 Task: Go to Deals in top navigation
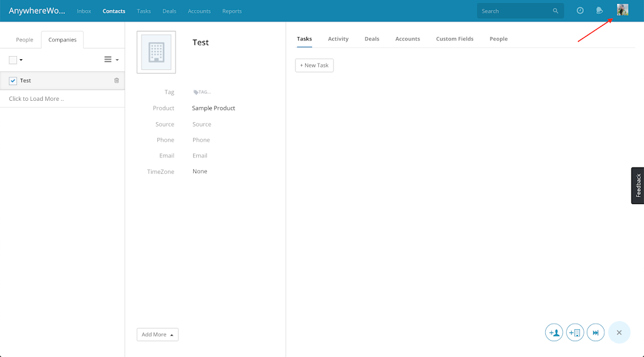169,11
